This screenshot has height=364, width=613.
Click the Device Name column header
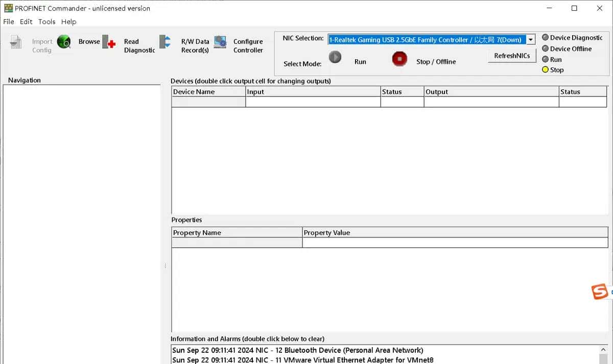194,92
